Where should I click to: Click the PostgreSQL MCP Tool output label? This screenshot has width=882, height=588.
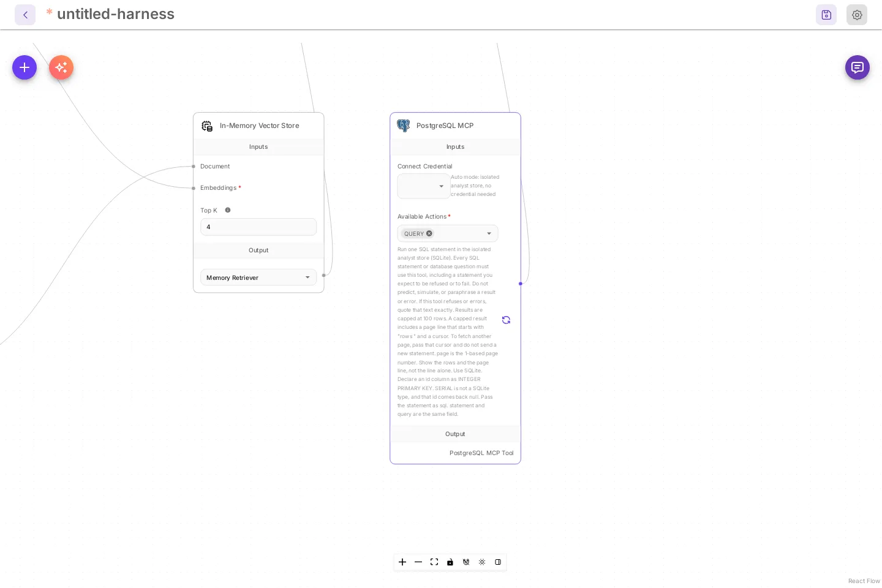point(481,453)
